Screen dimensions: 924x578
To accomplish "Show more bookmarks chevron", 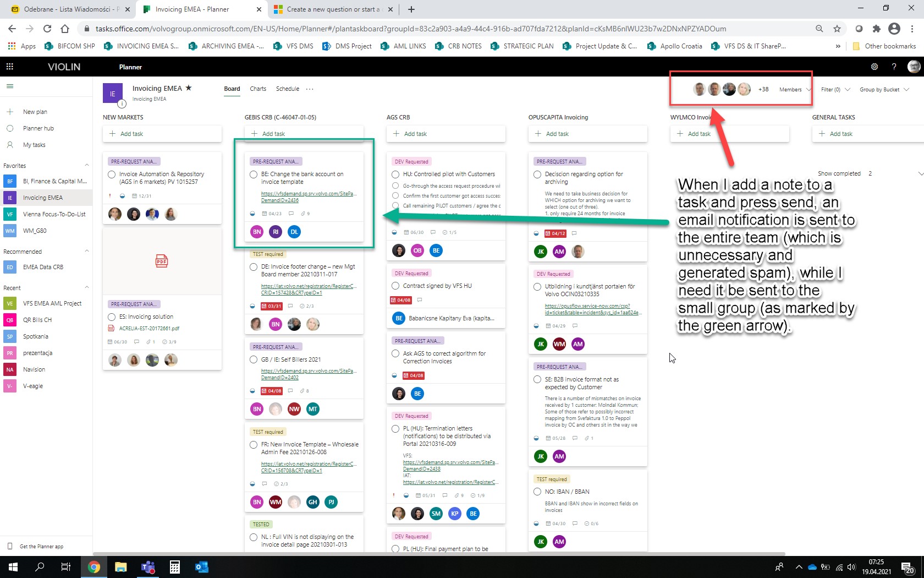I will (x=838, y=46).
